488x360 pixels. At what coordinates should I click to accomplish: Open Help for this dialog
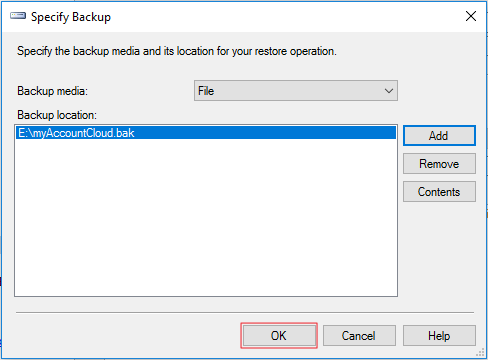click(x=439, y=336)
